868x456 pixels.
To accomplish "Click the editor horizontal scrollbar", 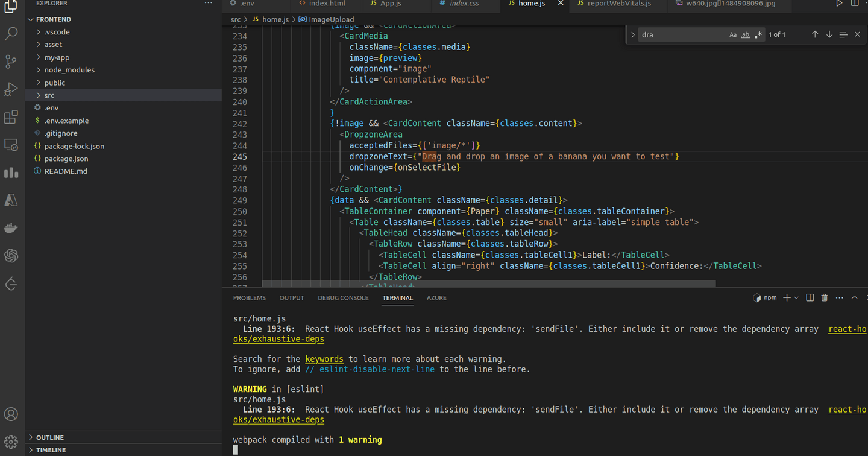I will (x=489, y=283).
